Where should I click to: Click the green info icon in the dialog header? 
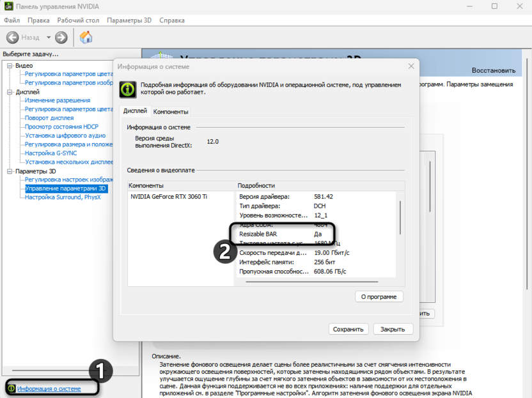pyautogui.click(x=127, y=88)
